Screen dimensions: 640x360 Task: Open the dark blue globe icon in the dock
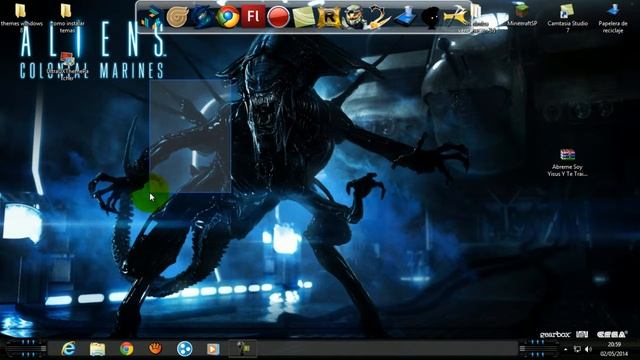coord(202,17)
